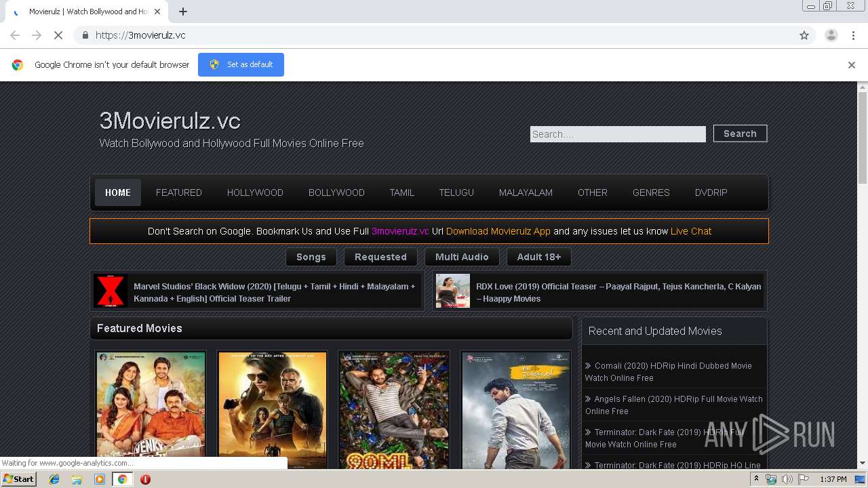The height and width of the screenshot is (488, 868).
Task: Open the Live Chat link
Action: click(691, 231)
